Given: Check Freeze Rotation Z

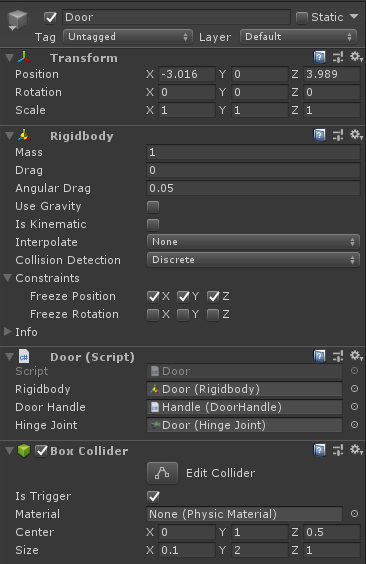Looking at the screenshot, I should [213, 315].
